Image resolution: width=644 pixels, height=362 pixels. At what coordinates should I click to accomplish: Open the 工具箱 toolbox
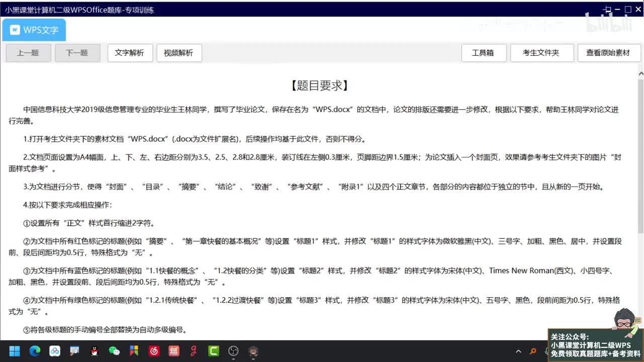point(484,53)
